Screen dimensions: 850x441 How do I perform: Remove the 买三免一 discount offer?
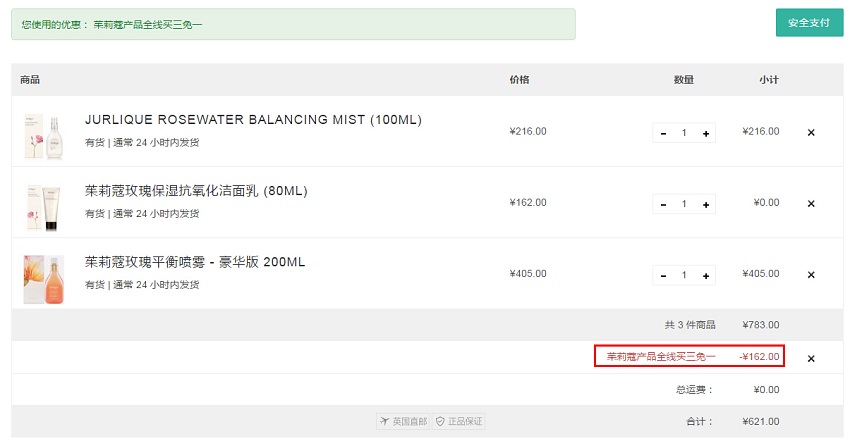811,359
